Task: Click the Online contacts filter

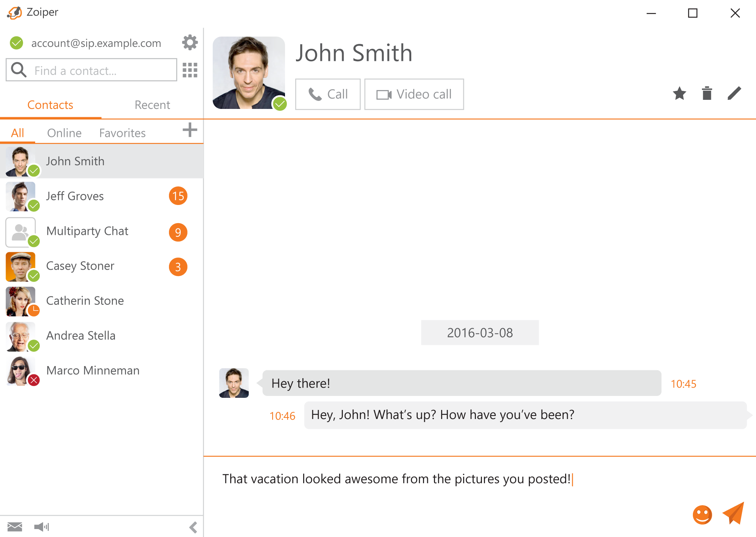Action: click(63, 132)
